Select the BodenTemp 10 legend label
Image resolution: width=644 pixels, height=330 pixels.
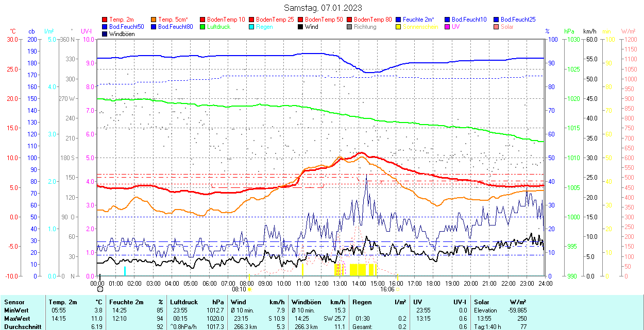(226, 20)
